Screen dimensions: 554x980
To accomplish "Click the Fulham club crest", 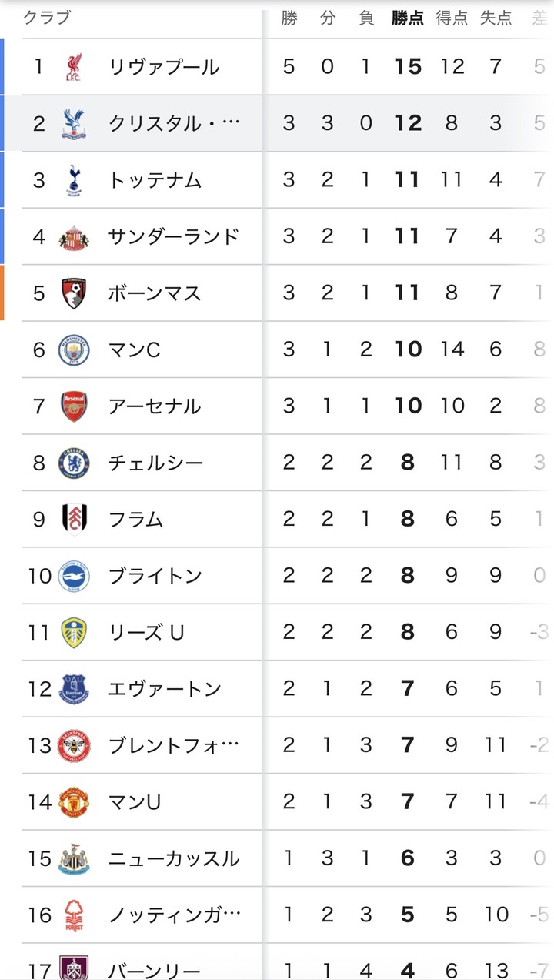I will coord(74,520).
